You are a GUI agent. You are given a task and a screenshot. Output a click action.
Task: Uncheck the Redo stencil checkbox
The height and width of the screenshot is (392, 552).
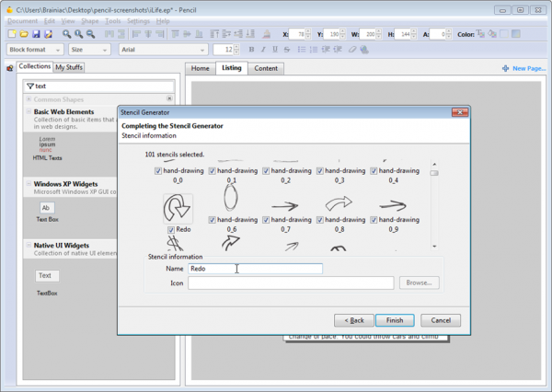[x=169, y=229]
